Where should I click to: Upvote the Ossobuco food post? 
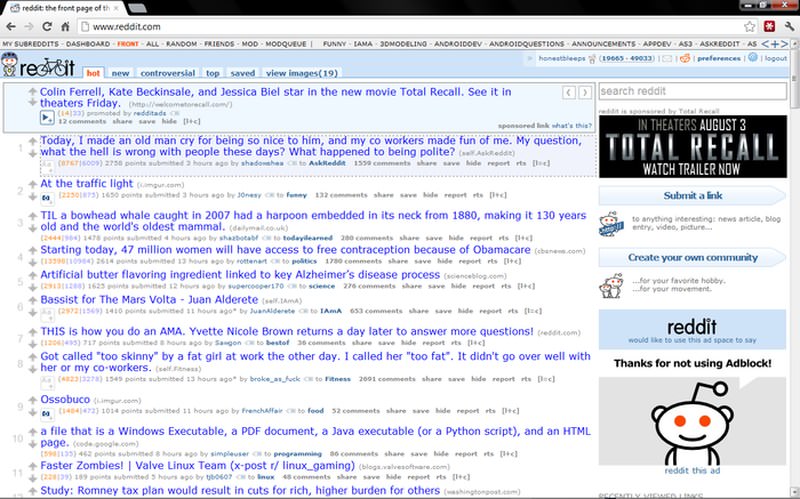pyautogui.click(x=32, y=400)
